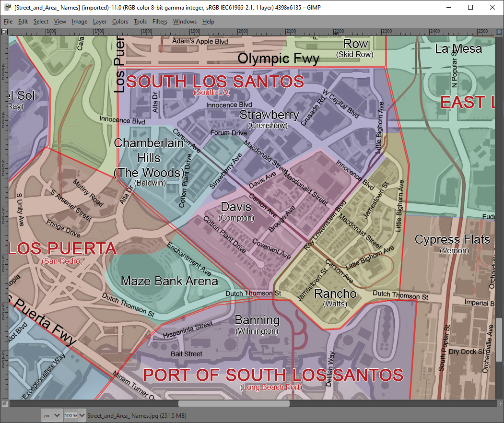Click inside the 100% zoom field
Screen dimensions: 504x423
70,415
